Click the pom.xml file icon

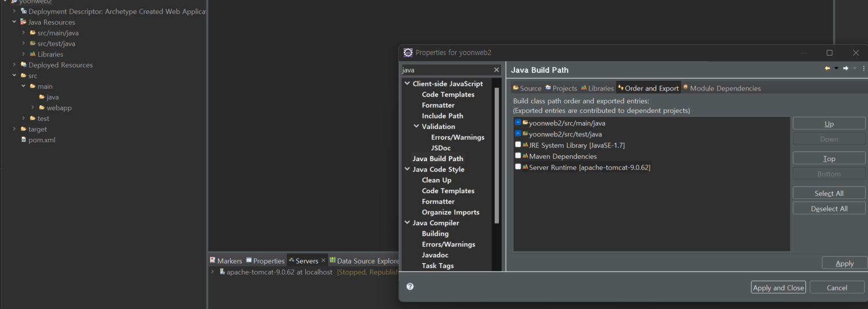pyautogui.click(x=24, y=139)
